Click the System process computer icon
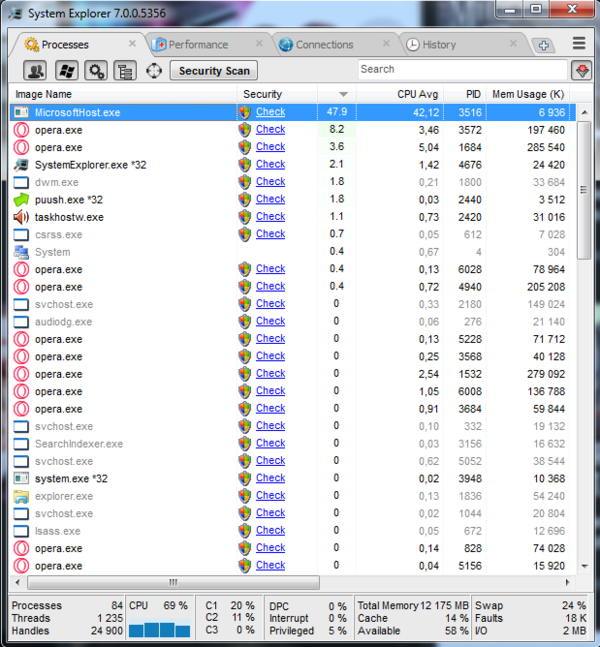The image size is (600, 647). [21, 252]
